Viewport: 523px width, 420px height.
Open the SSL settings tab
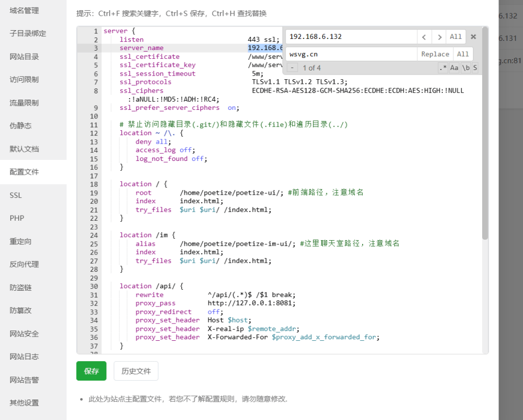click(x=16, y=195)
